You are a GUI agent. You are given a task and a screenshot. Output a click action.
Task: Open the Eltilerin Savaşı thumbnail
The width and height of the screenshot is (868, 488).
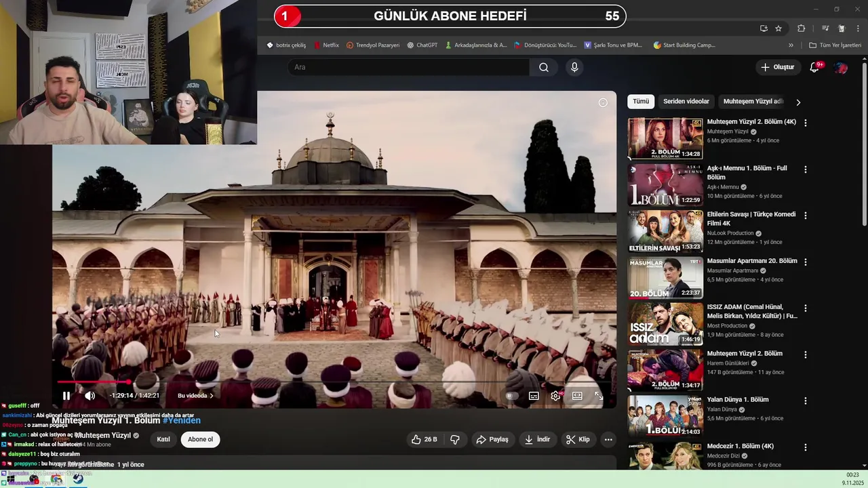(x=665, y=231)
